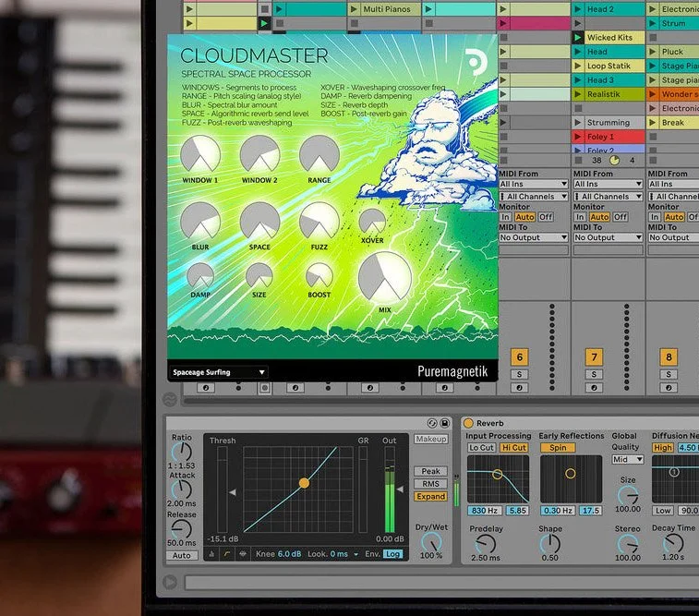The height and width of the screenshot is (616, 699).
Task: Disable the Reverb Hi Cut filter
Action: coord(514,448)
